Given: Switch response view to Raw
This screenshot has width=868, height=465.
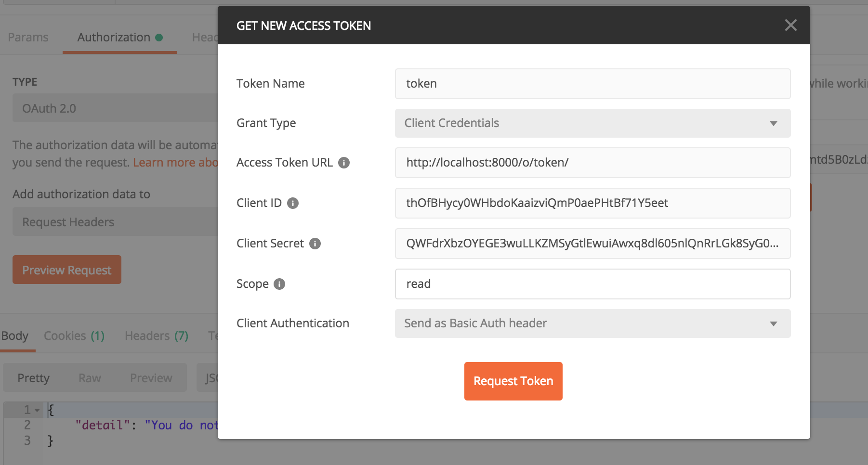Looking at the screenshot, I should (90, 378).
